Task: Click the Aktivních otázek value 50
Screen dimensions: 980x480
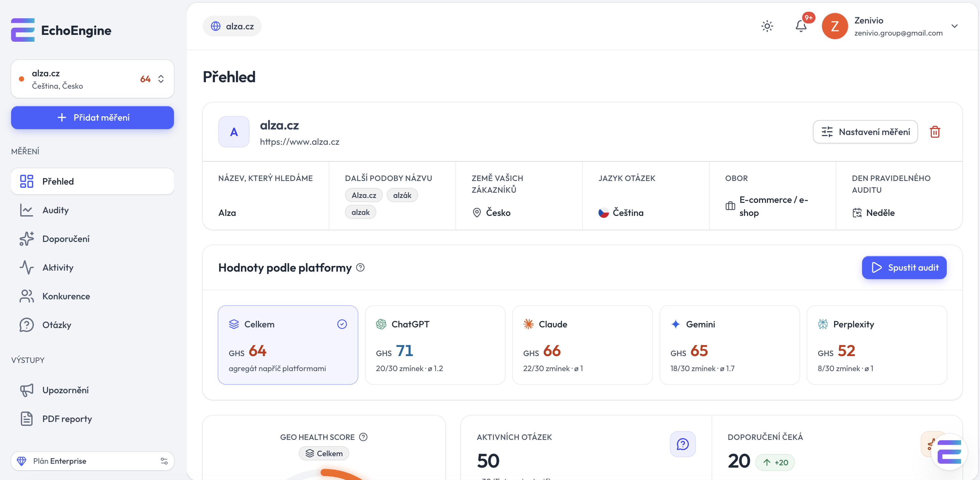Action: click(488, 461)
